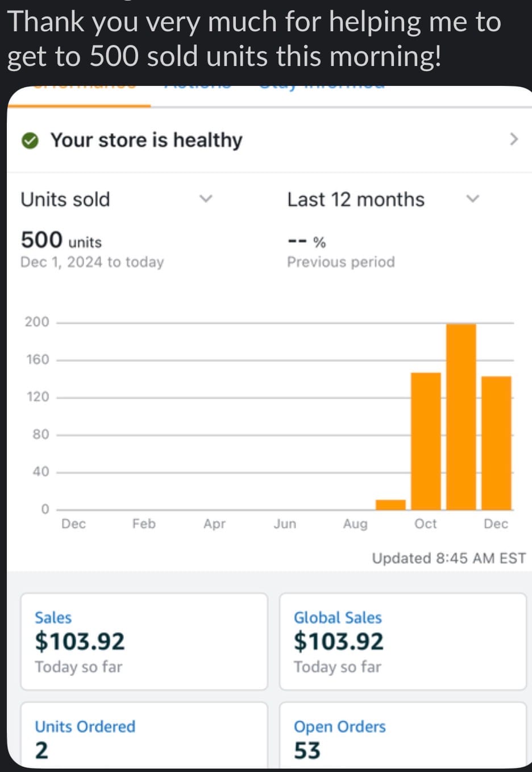Tap the Updated 8:45 AM EST timestamp
The height and width of the screenshot is (772, 532).
tap(448, 558)
